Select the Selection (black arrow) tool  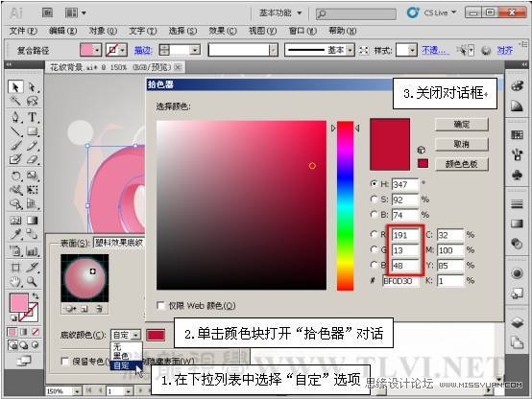pos(15,87)
